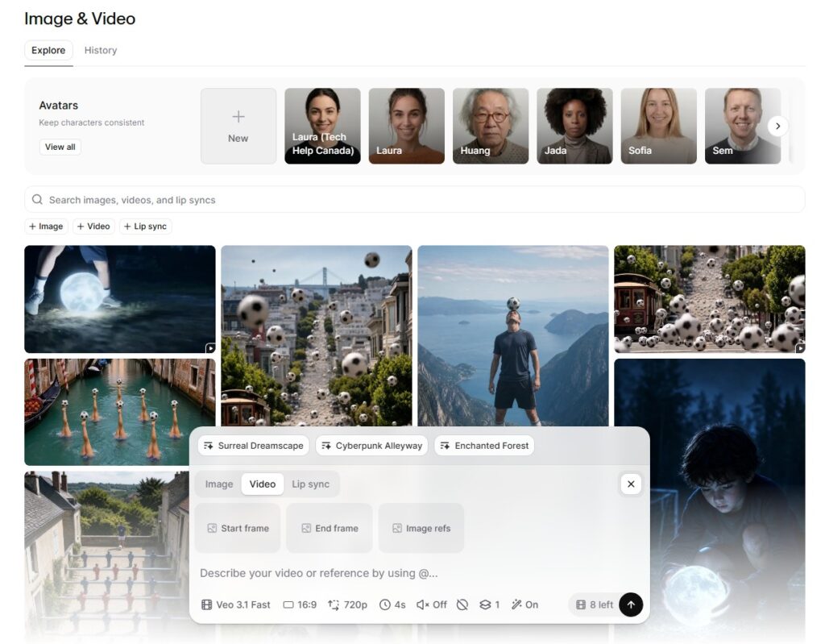Click the search images, videos, and lip syncs field
This screenshot has width=825, height=644.
point(415,200)
